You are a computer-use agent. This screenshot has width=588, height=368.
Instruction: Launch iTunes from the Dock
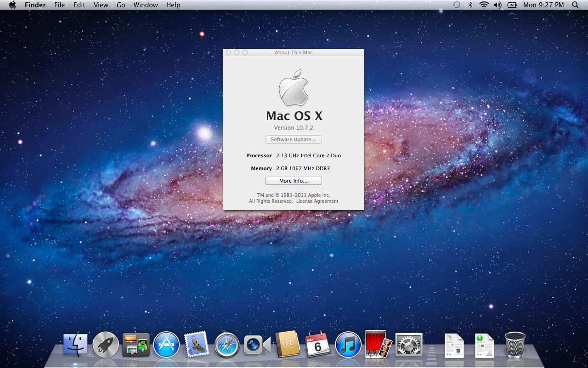348,345
